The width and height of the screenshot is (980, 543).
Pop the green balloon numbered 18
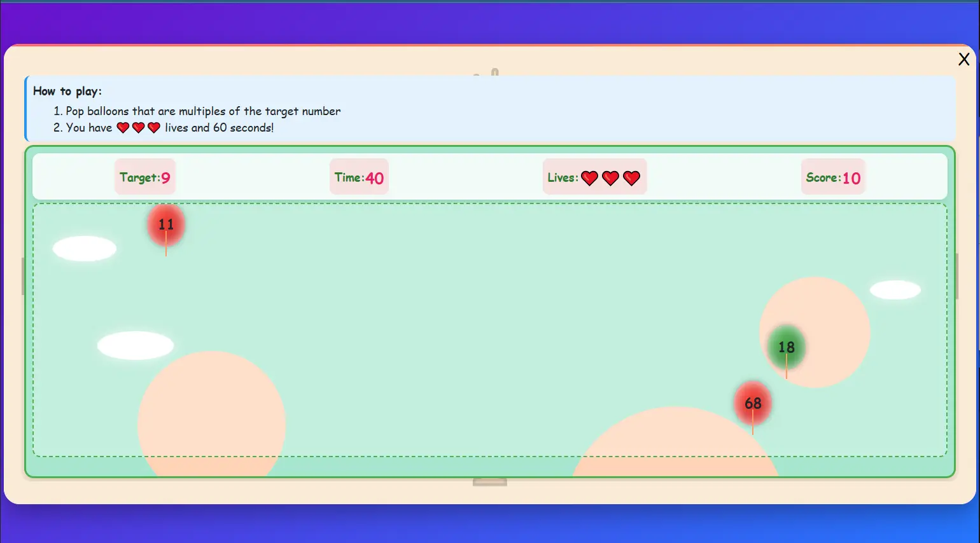pyautogui.click(x=785, y=348)
